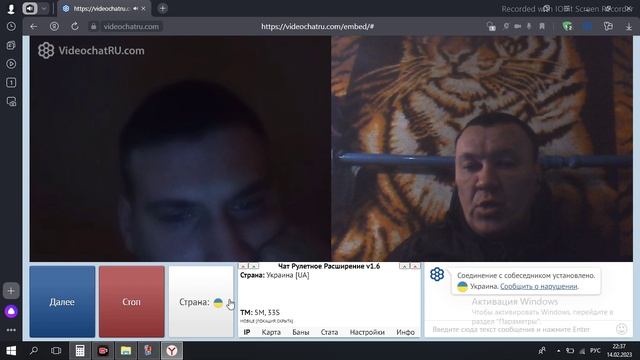Go back to the previous page
Image resolution: width=640 pixels, height=360 pixels.
point(33,27)
